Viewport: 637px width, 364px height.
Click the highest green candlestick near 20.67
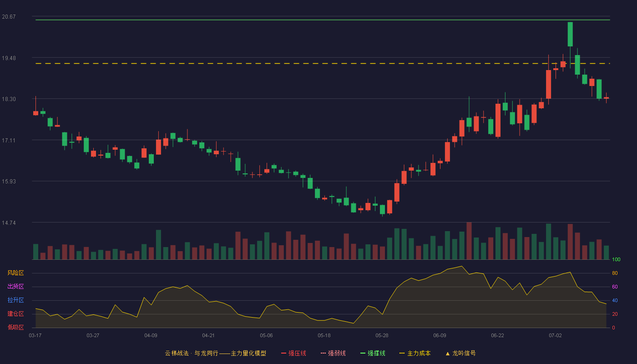(570, 34)
